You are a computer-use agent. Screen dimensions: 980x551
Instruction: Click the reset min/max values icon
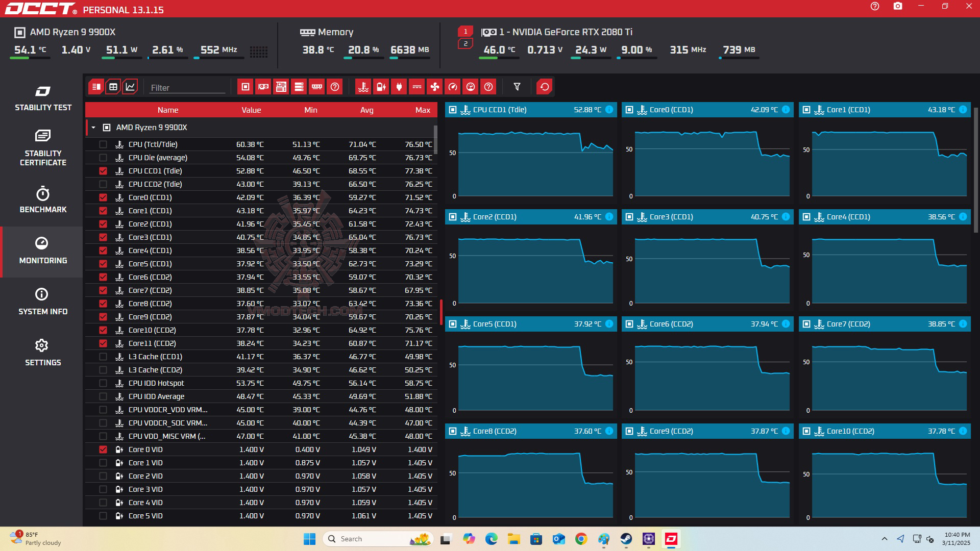[544, 87]
